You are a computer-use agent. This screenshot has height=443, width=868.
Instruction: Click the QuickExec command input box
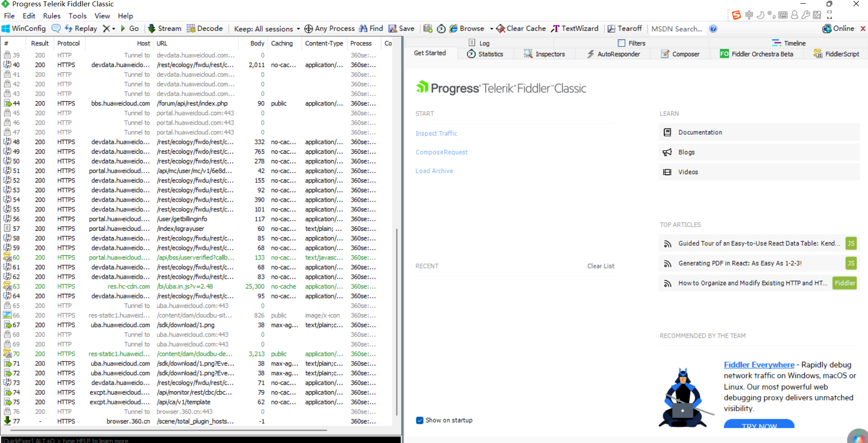coord(201,440)
